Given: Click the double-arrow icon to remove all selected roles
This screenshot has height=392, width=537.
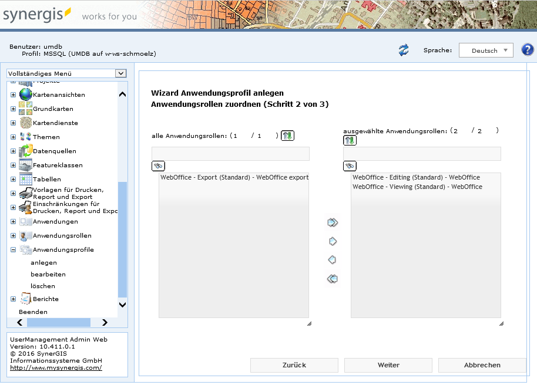Looking at the screenshot, I should point(333,278).
